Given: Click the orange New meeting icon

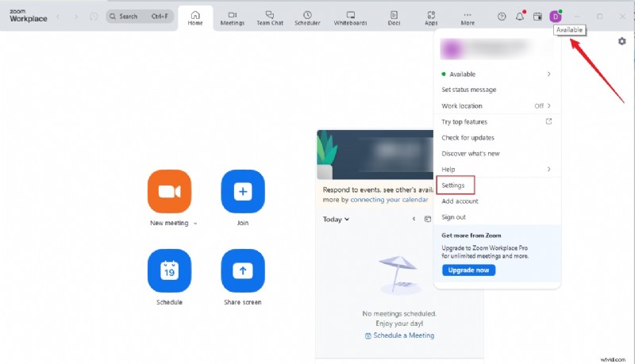Looking at the screenshot, I should point(169,191).
